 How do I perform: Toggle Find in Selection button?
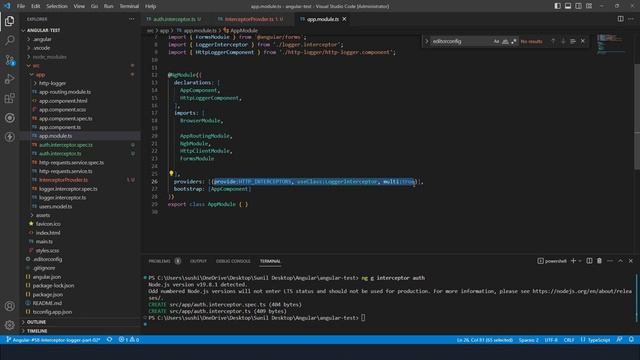pyautogui.click(x=573, y=41)
